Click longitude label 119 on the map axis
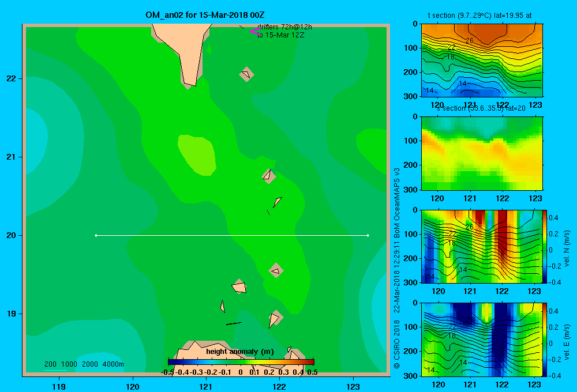The image size is (577, 392). 59,386
